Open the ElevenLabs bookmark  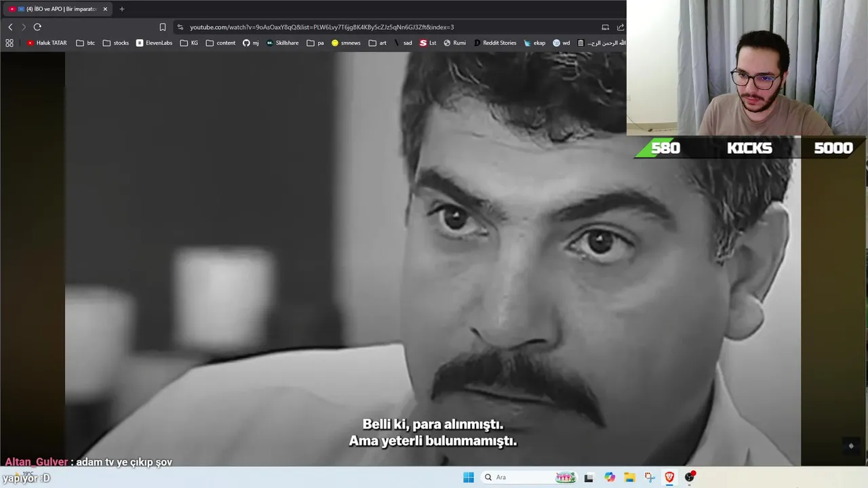pos(154,43)
